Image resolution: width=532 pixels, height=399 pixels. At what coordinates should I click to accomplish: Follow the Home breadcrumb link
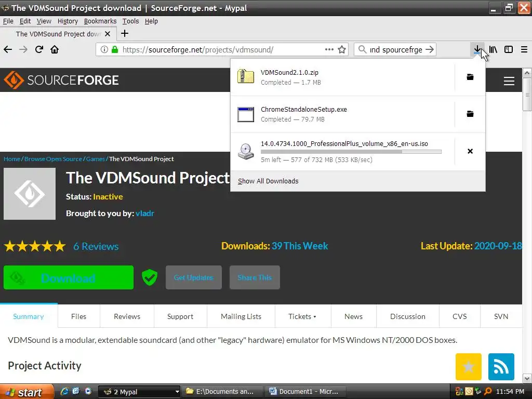click(12, 159)
